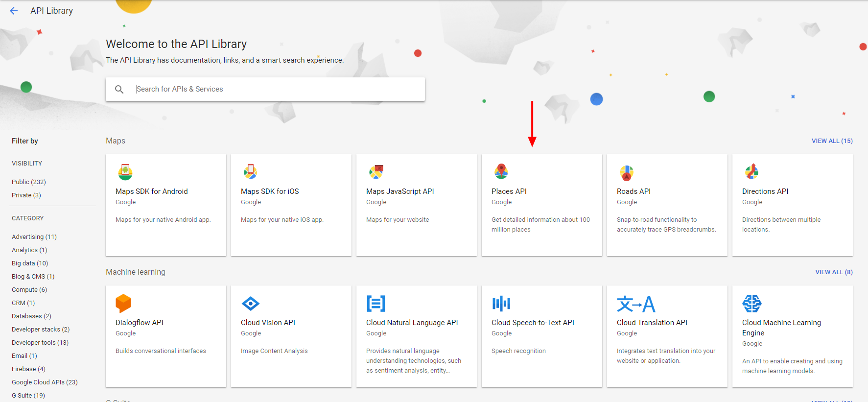Open the Cloud Vision API title
The image size is (868, 402).
(x=268, y=323)
